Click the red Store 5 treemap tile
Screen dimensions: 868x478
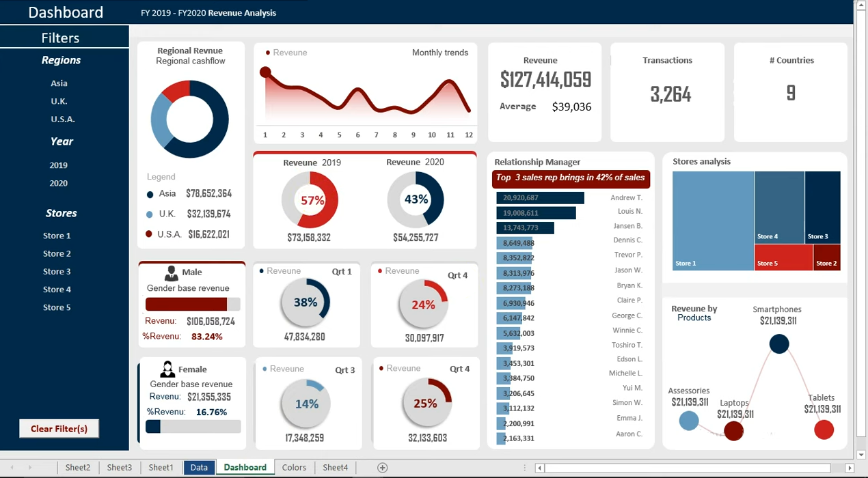784,257
